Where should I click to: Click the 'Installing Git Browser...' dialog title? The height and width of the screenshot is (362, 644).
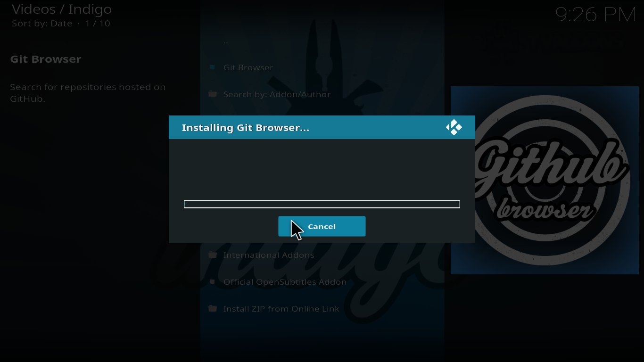(x=245, y=128)
